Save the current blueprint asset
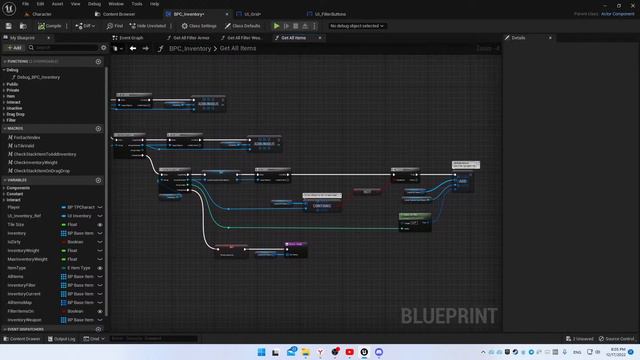Image resolution: width=640 pixels, height=360 pixels. tap(9, 26)
